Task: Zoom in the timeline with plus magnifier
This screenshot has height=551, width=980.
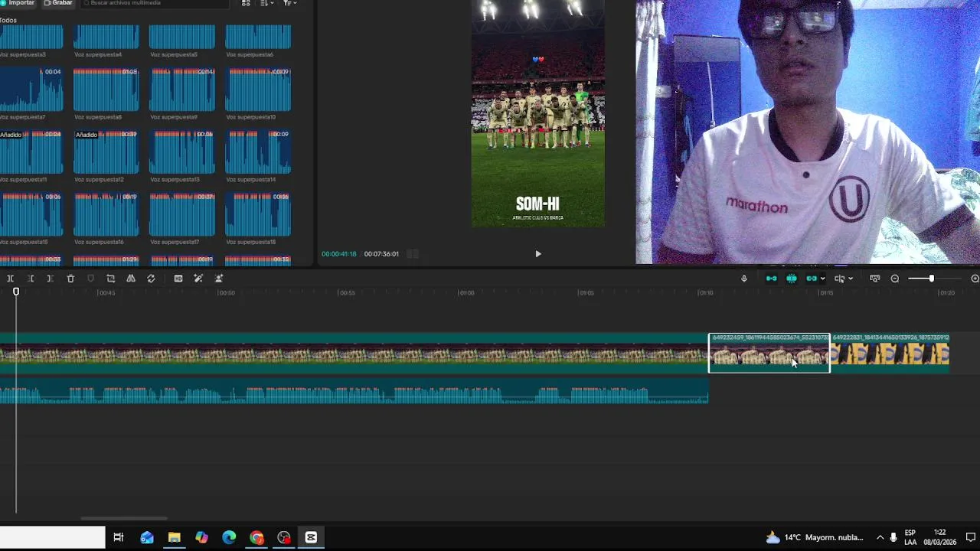Action: 975,279
